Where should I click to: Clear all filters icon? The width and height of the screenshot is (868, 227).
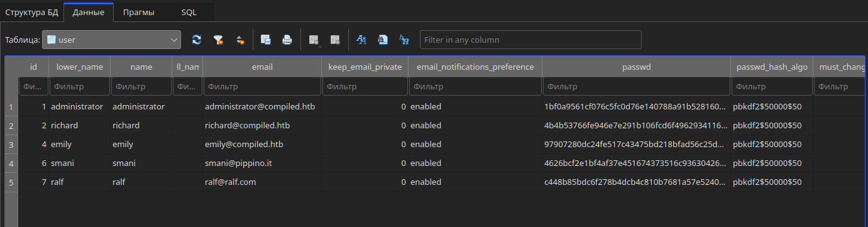click(218, 40)
